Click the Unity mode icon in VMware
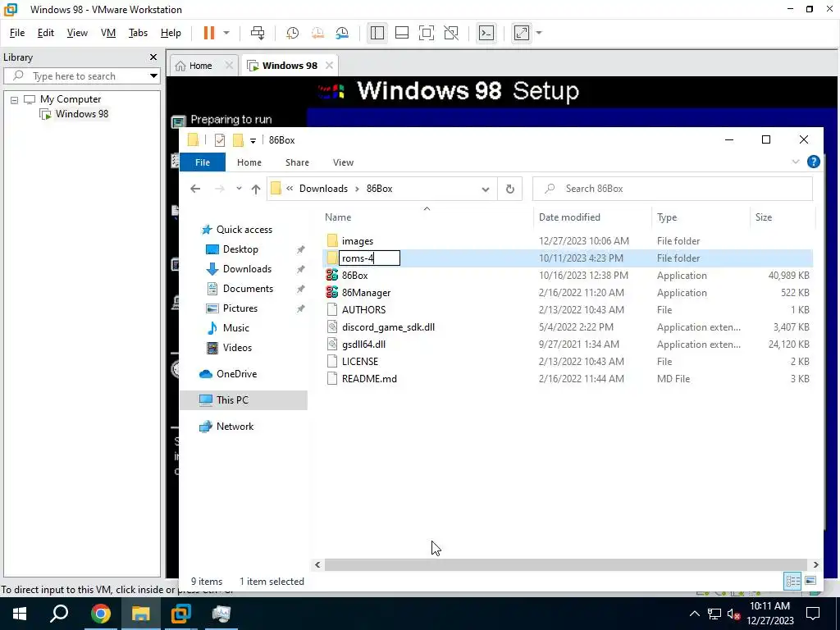840x630 pixels. [451, 33]
